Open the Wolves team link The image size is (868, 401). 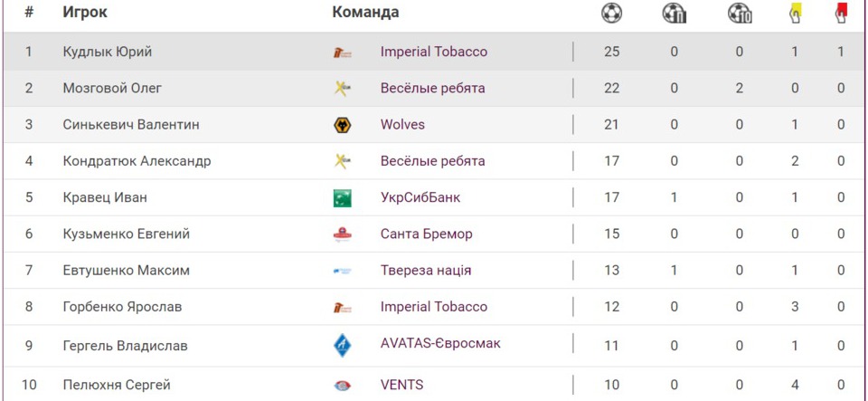pos(402,124)
